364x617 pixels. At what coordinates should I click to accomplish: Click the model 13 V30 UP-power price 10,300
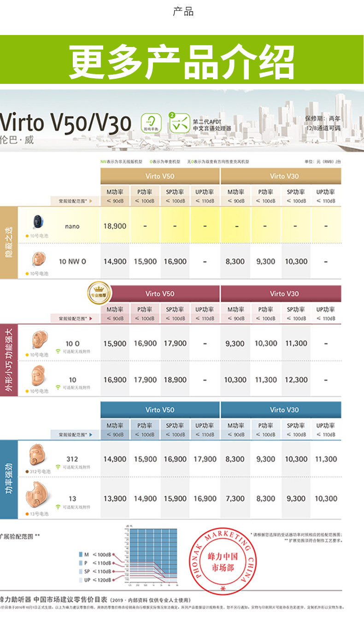tap(326, 499)
